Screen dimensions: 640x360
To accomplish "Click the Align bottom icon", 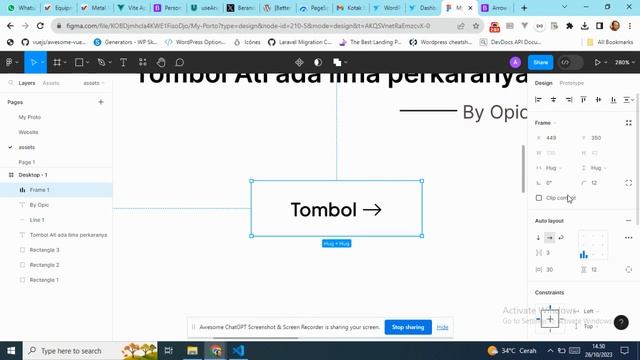I will tap(613, 100).
